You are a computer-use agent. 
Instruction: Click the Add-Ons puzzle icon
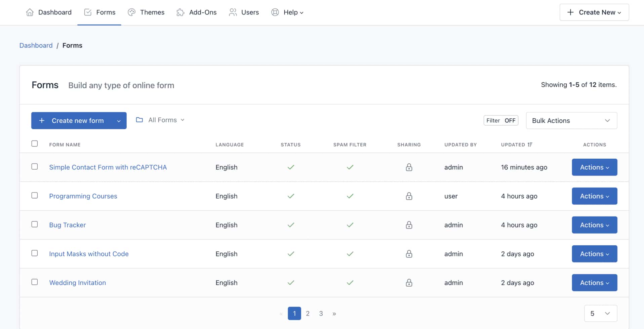click(x=180, y=12)
